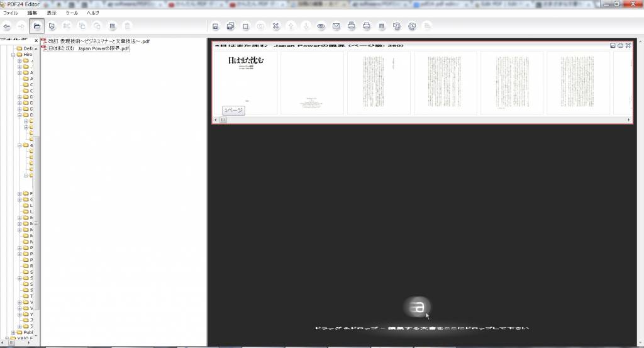This screenshot has height=348, width=644.
Task: Click the save icon in main toolbar
Action: 215,26
